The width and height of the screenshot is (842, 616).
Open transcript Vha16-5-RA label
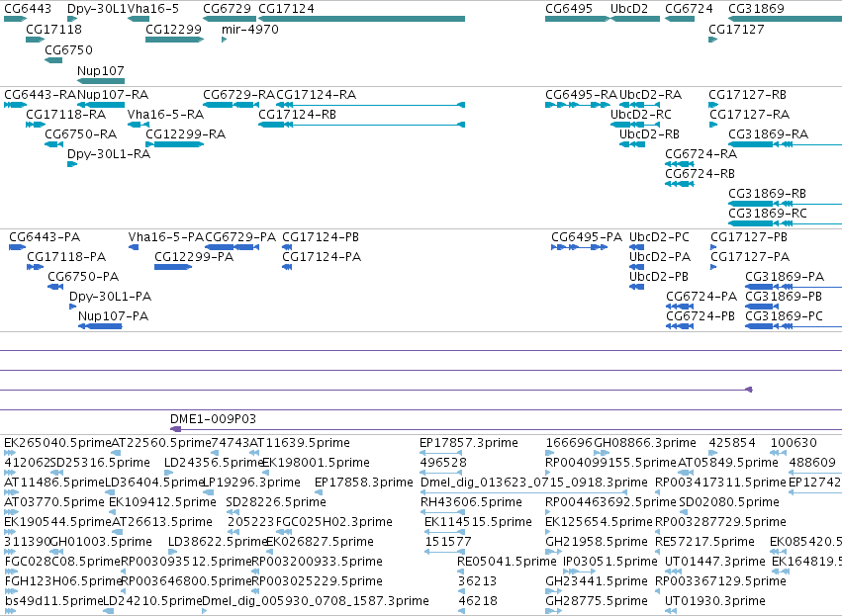point(165,115)
